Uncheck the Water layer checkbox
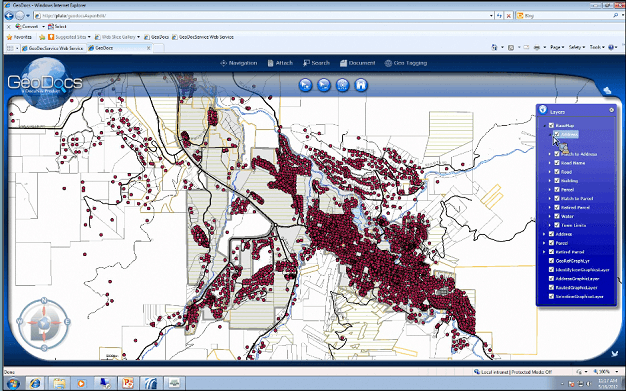Screen dimensions: 626x391 pos(557,216)
